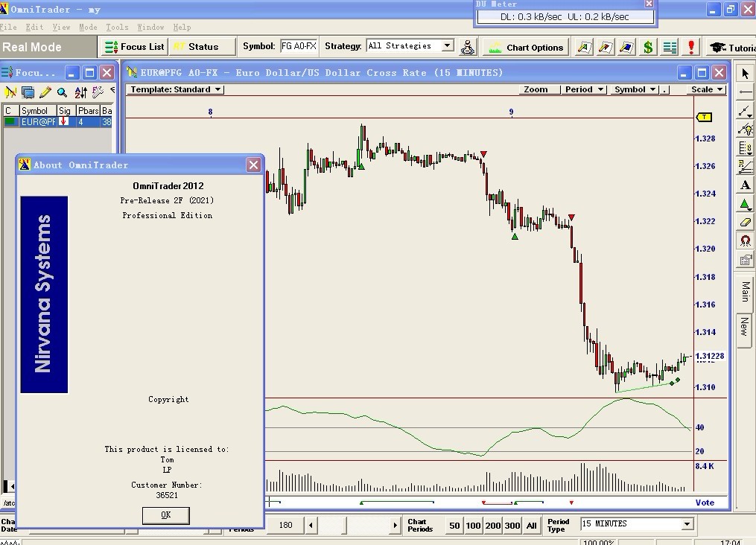This screenshot has height=545, width=756.
Task: Open the Period dropdown in chart window
Action: [x=584, y=89]
